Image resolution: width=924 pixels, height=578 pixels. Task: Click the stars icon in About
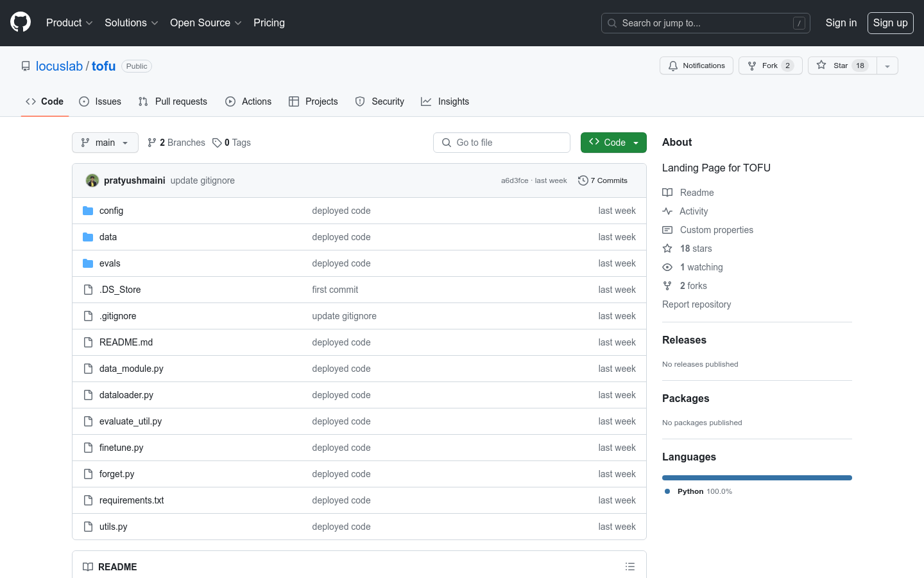pos(667,249)
